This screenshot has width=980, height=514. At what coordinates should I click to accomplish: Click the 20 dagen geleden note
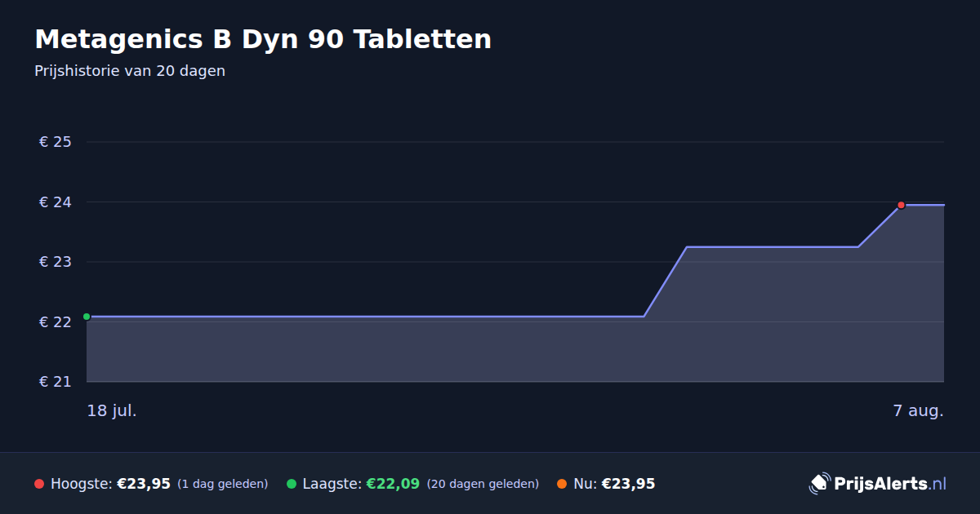[x=483, y=484]
